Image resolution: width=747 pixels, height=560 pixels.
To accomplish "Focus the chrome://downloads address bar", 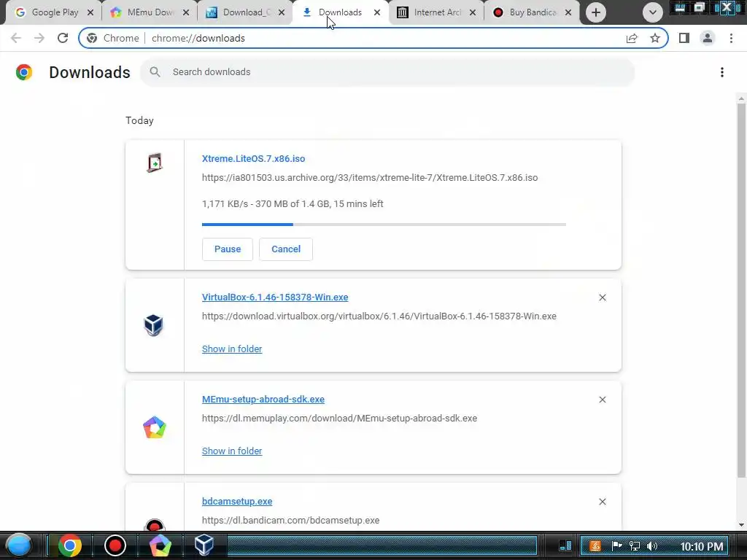I will [x=374, y=38].
